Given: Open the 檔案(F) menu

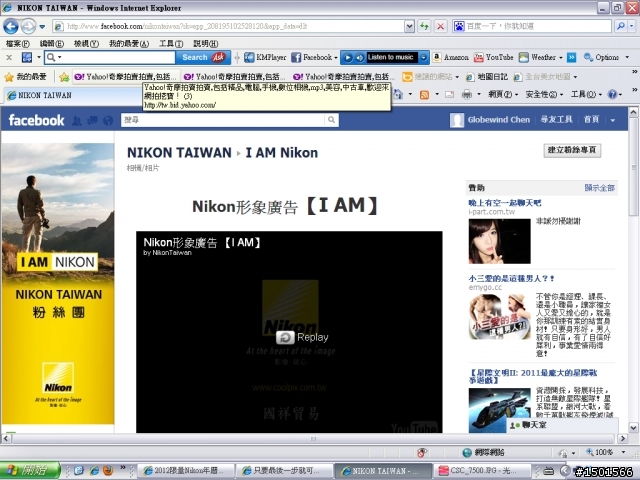Looking at the screenshot, I should click(x=18, y=43).
